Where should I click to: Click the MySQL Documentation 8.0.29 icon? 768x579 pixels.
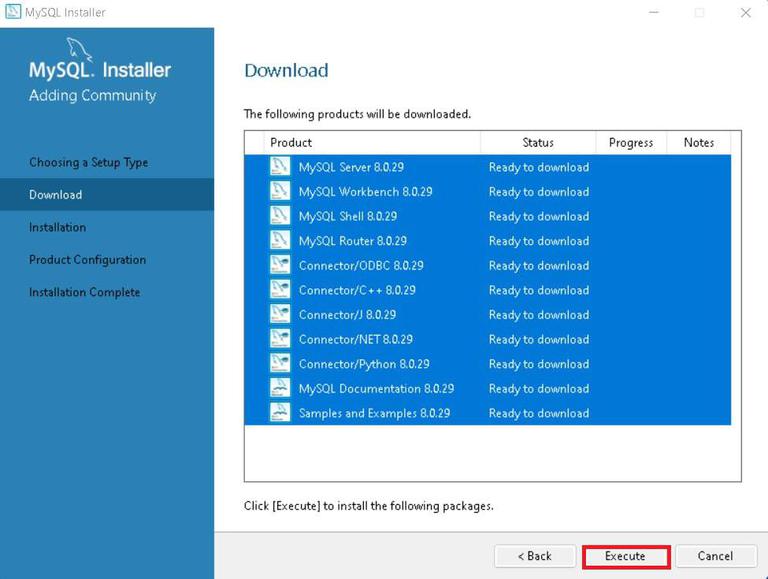(280, 388)
